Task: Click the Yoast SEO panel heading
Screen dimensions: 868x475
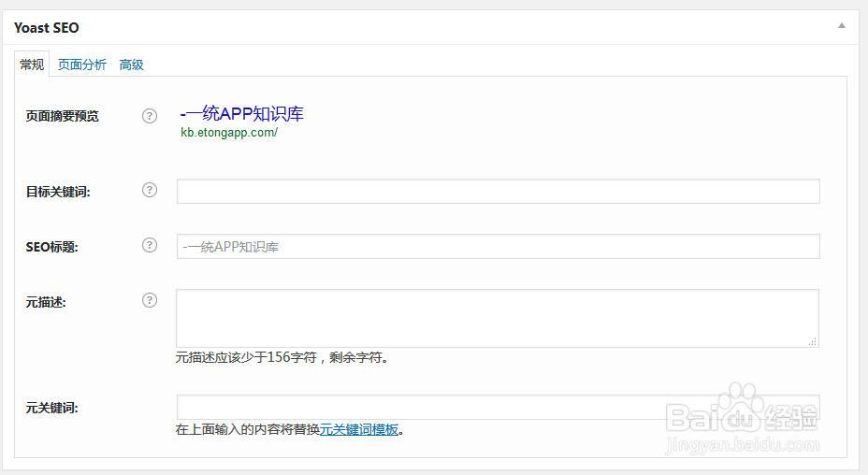Action: (47, 28)
